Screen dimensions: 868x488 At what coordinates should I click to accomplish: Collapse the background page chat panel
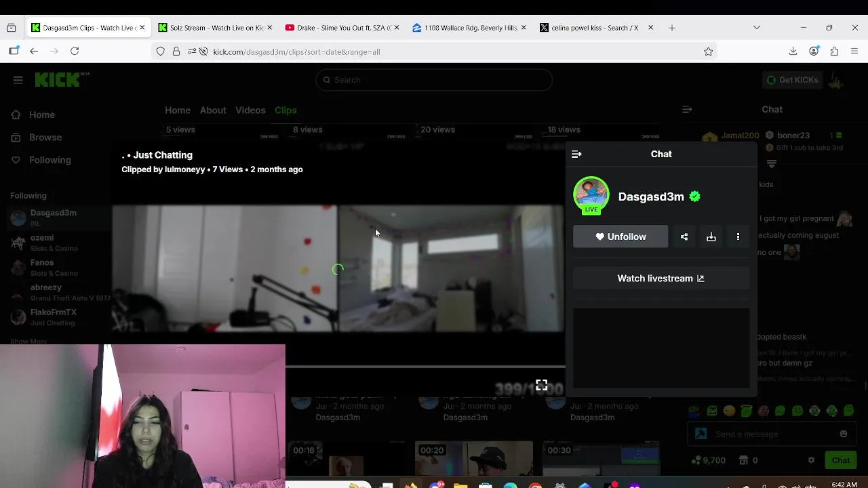(687, 109)
